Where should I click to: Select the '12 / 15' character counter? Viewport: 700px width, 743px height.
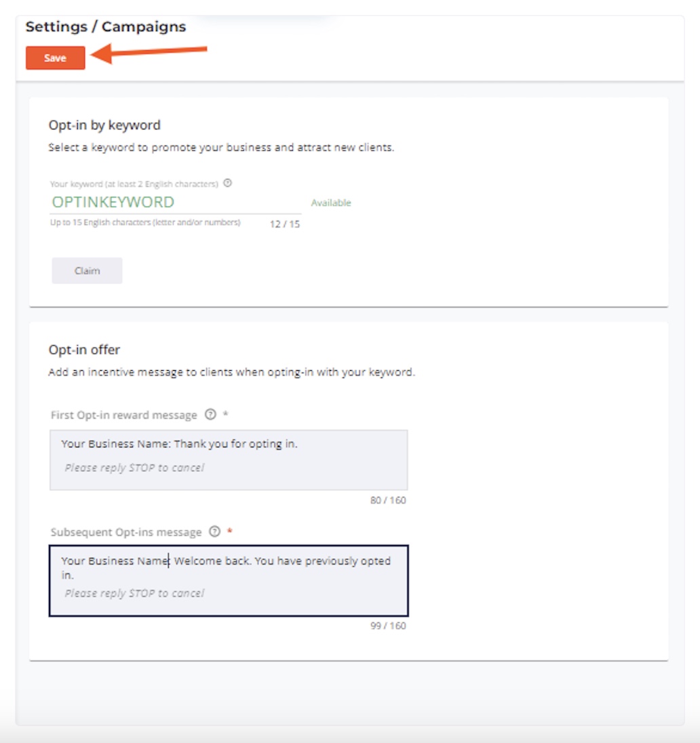(285, 224)
